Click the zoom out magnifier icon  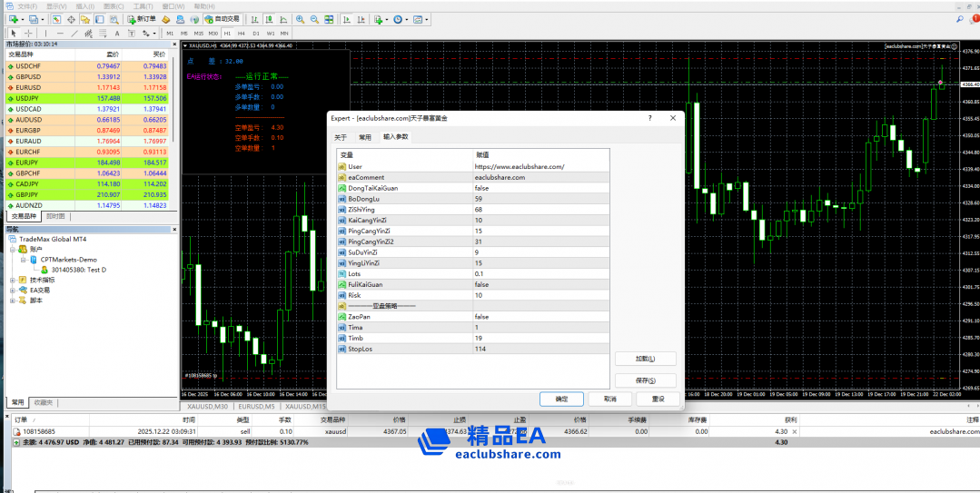(313, 19)
